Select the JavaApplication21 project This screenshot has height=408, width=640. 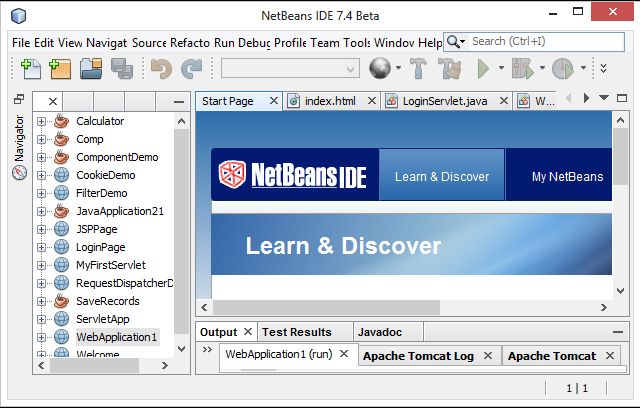(x=120, y=211)
